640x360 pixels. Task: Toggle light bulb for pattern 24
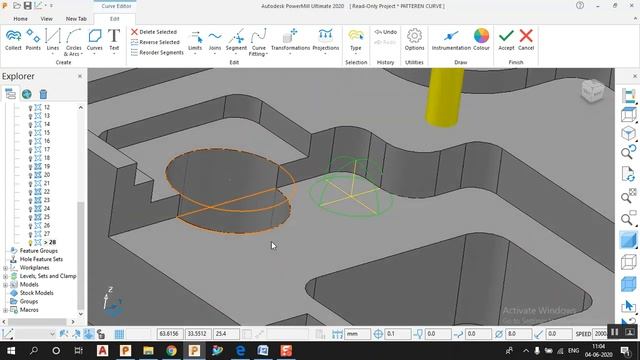30,209
